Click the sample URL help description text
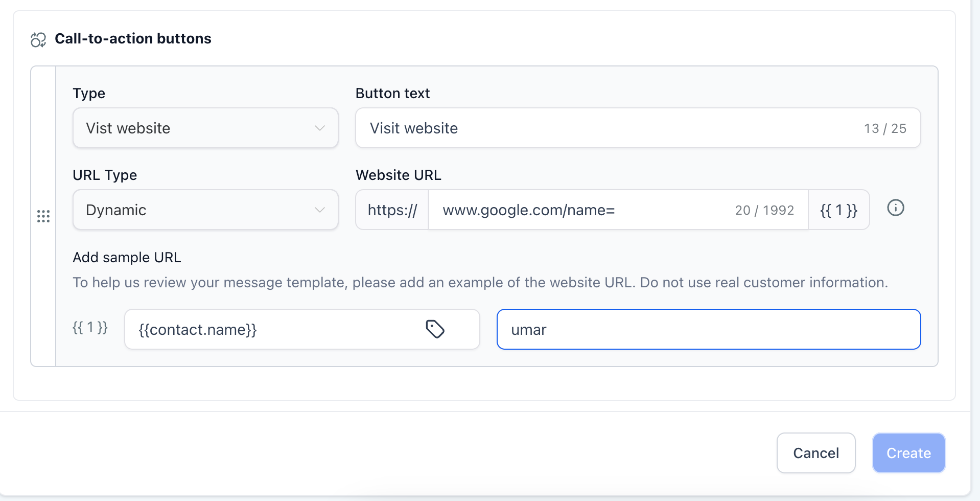 [480, 282]
